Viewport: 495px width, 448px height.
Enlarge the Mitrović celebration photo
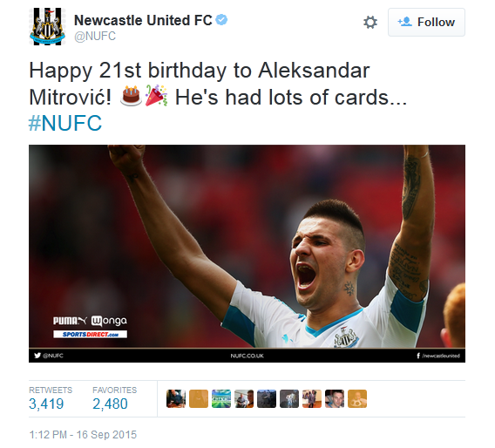point(247,254)
